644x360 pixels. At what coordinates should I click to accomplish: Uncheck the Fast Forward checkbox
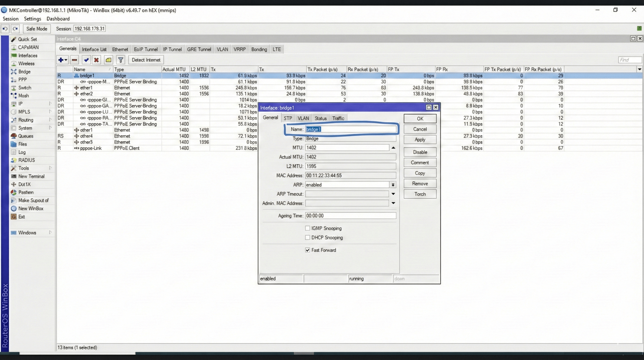click(x=307, y=250)
